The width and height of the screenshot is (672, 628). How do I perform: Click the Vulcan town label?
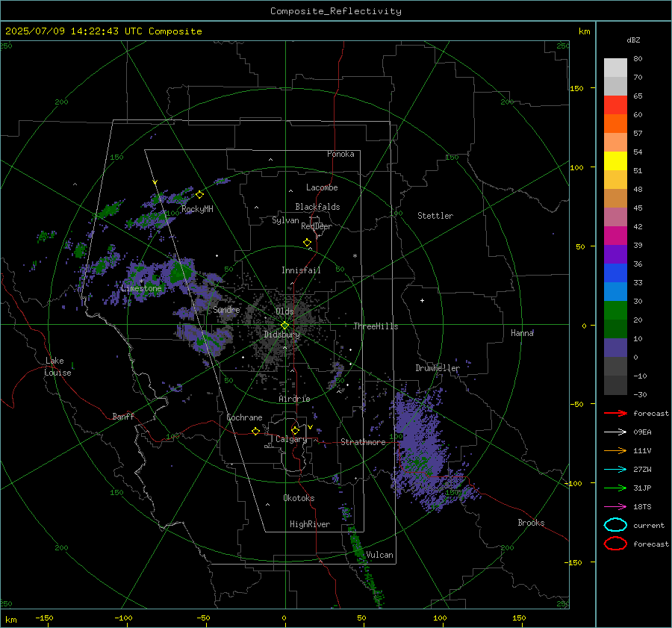coord(379,555)
